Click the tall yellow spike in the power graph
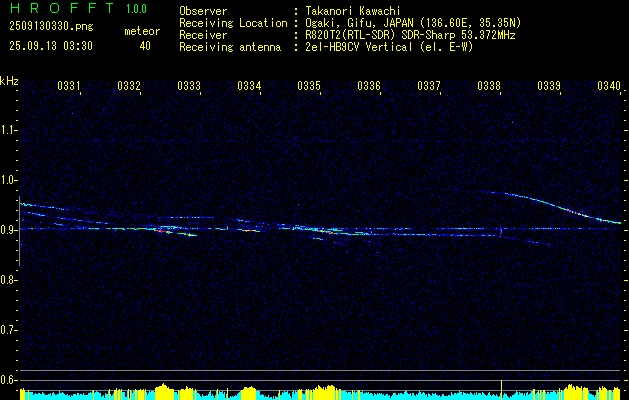 501,389
